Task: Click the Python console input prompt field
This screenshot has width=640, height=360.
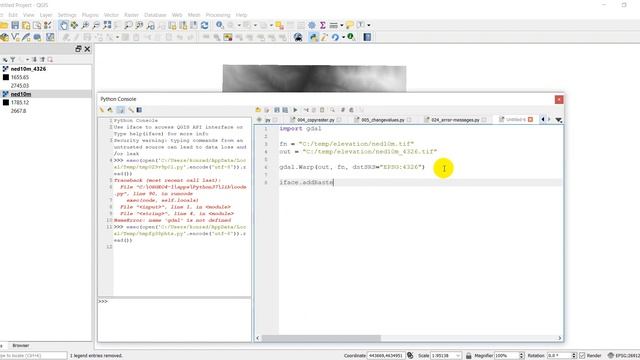Action: click(x=174, y=320)
